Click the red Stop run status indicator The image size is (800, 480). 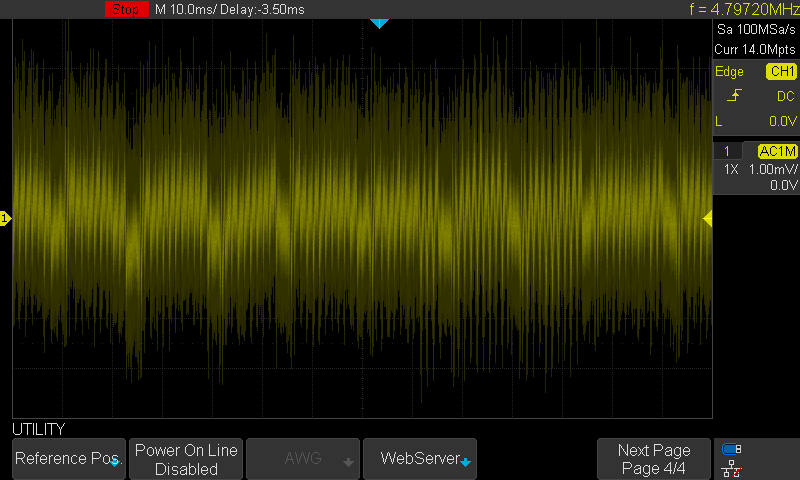(x=126, y=9)
